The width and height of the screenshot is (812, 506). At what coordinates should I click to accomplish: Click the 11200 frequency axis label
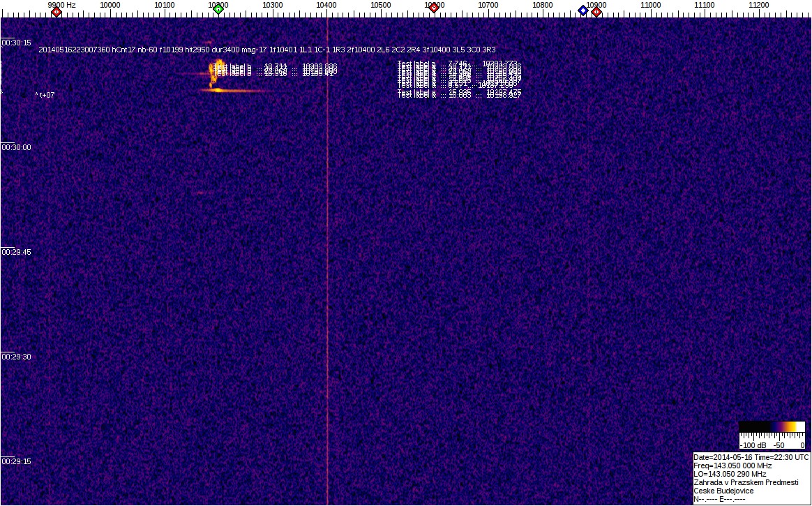click(x=759, y=5)
